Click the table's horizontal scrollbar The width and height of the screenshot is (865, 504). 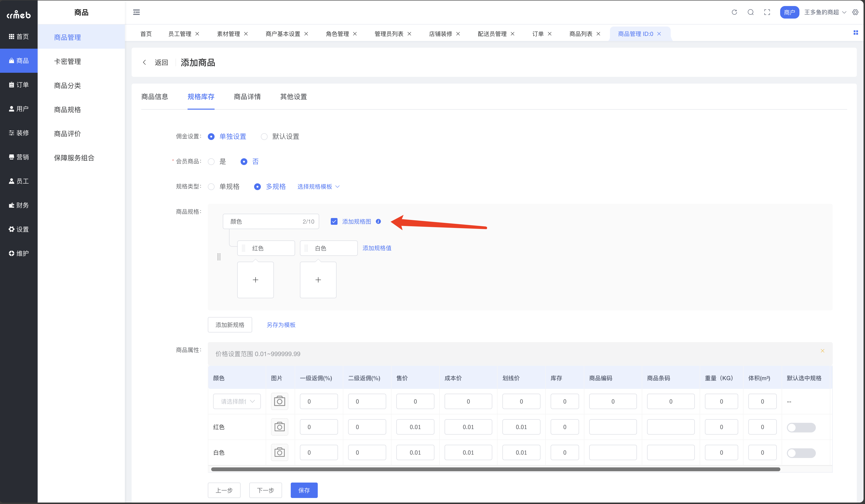[495, 469]
